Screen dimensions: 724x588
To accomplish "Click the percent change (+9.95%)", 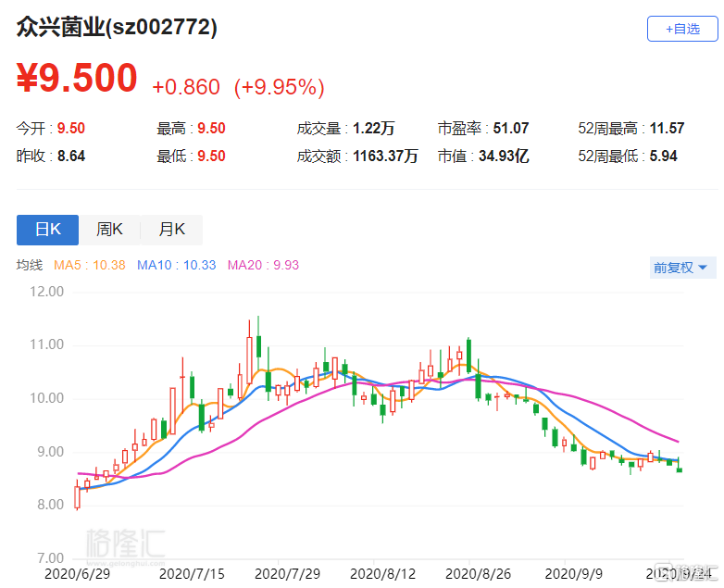I will tap(279, 87).
